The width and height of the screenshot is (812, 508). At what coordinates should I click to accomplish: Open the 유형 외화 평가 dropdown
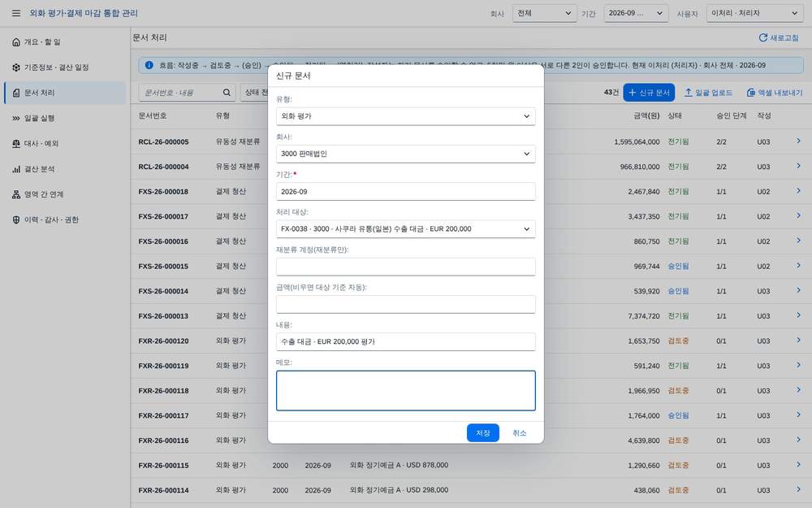click(x=405, y=116)
